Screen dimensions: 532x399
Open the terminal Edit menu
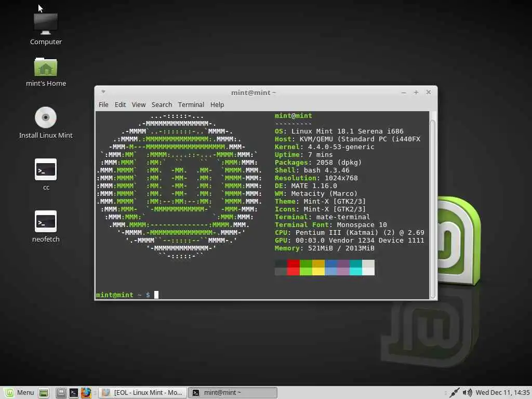[x=120, y=104]
